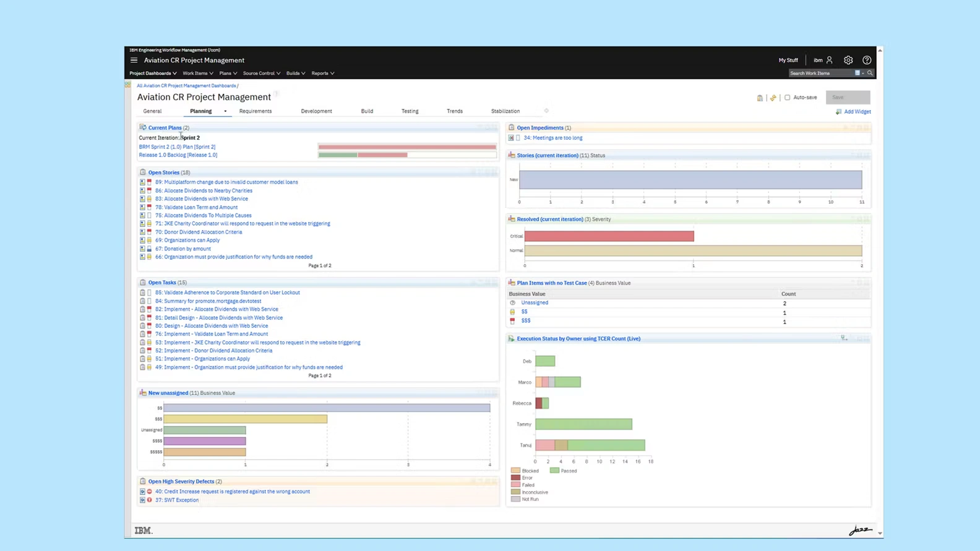Open BRM Sprint 2 (1.0) Plan link
Viewport: 980px width, 551px height.
tap(177, 147)
